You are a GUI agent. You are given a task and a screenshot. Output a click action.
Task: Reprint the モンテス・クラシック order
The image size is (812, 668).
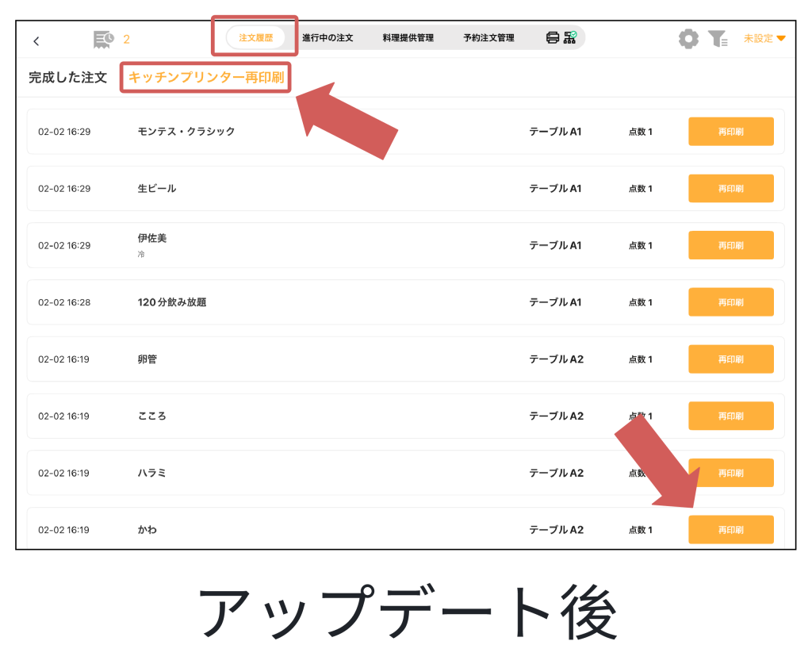coord(730,132)
